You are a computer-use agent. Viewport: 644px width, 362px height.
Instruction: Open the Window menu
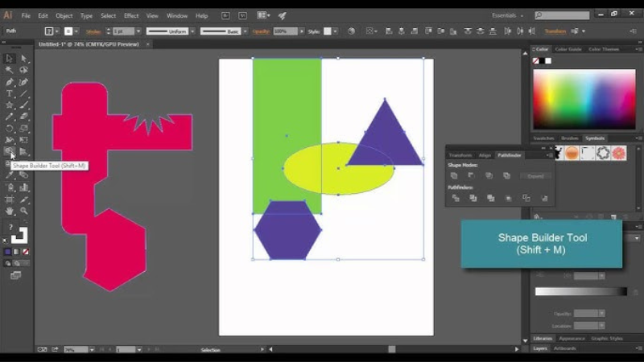click(177, 15)
